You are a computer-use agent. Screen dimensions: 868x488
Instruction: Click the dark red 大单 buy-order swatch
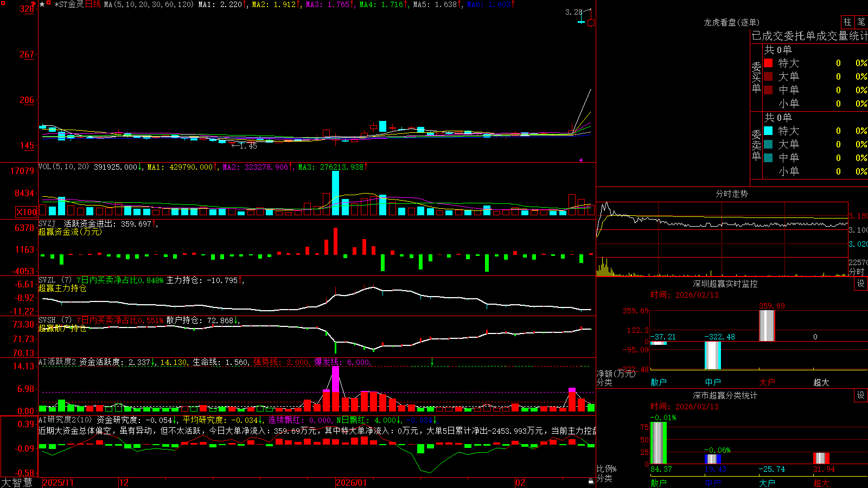[x=768, y=76]
